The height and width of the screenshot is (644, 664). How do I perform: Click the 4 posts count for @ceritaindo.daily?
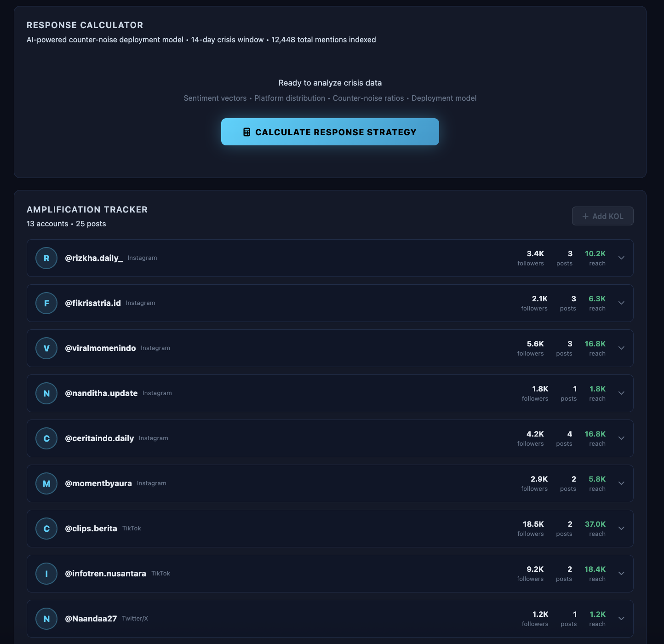click(x=570, y=434)
